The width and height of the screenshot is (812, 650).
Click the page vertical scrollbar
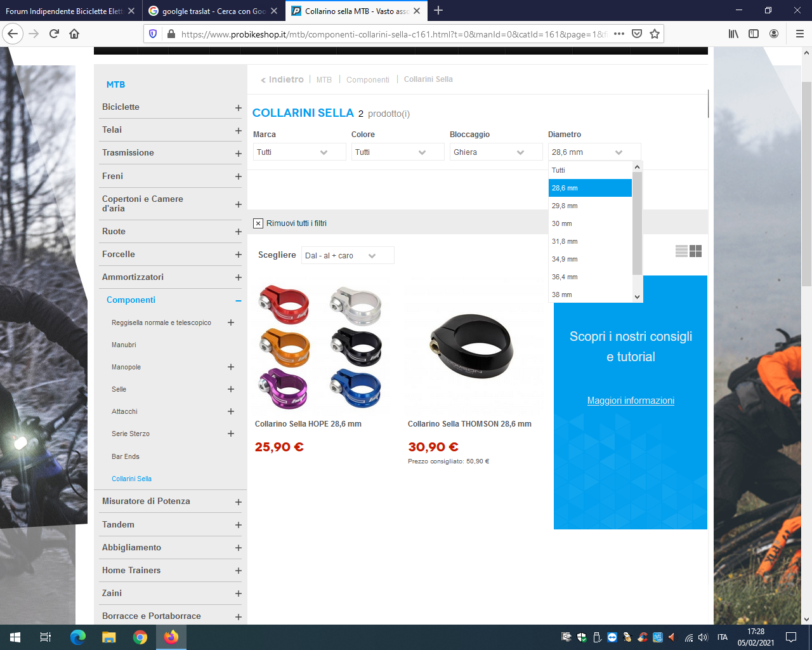806,184
